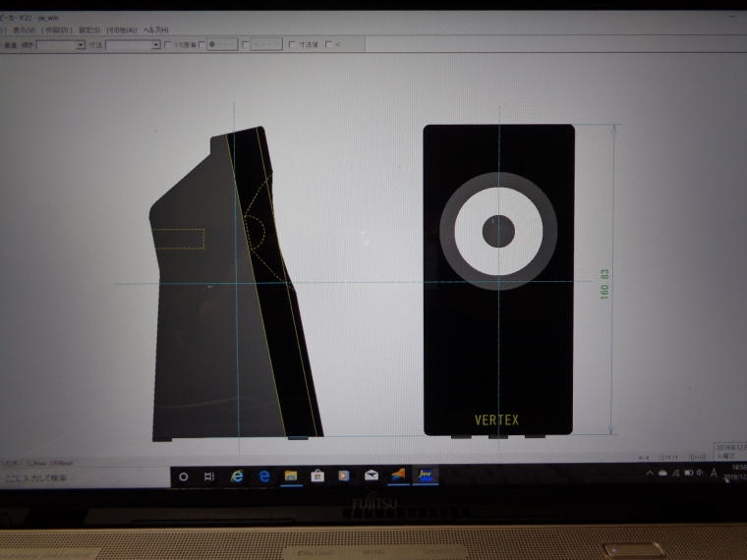Toggle the first checkbox after the dimension dropdown
Image resolution: width=747 pixels, height=560 pixels.
tap(168, 44)
